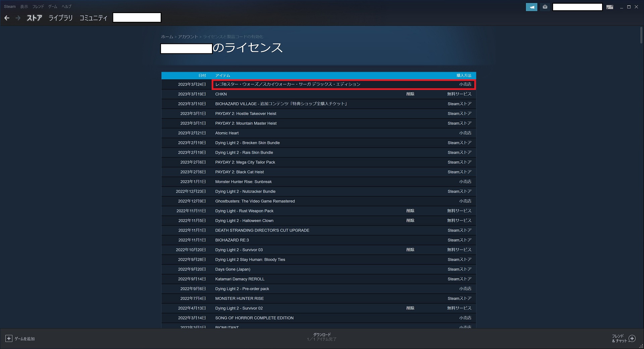The width and height of the screenshot is (644, 349).
Task: Click the page's vertical scrollbar thumb
Action: 642,35
